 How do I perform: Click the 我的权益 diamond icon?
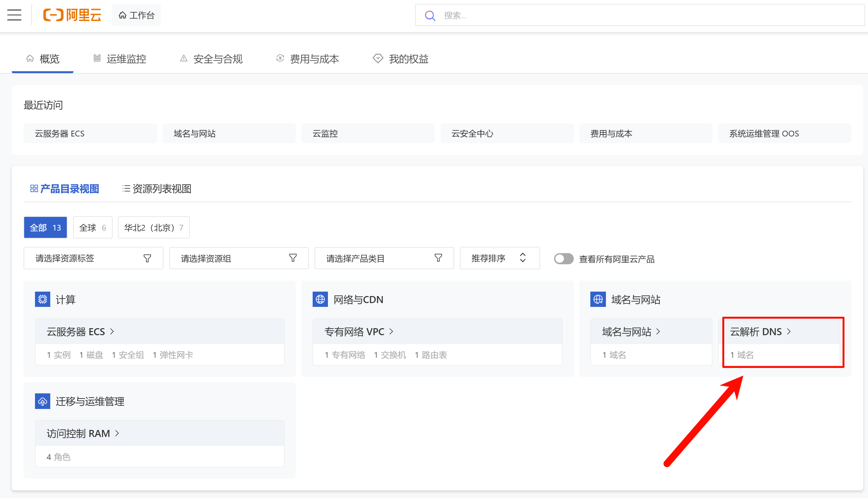pos(378,59)
